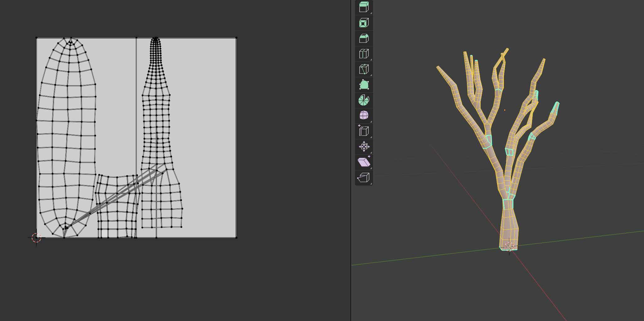Choose the Loop Cut tool
This screenshot has height=321, width=644.
point(364,54)
